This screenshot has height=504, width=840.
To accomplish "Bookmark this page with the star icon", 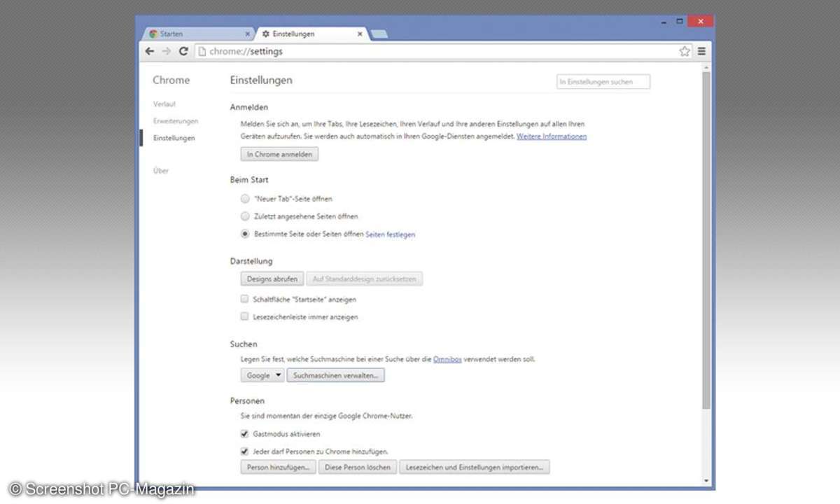I will pyautogui.click(x=685, y=51).
